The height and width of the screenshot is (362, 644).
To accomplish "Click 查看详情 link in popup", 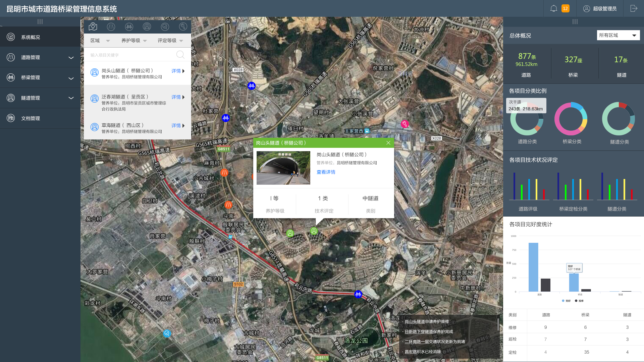I will 326,172.
